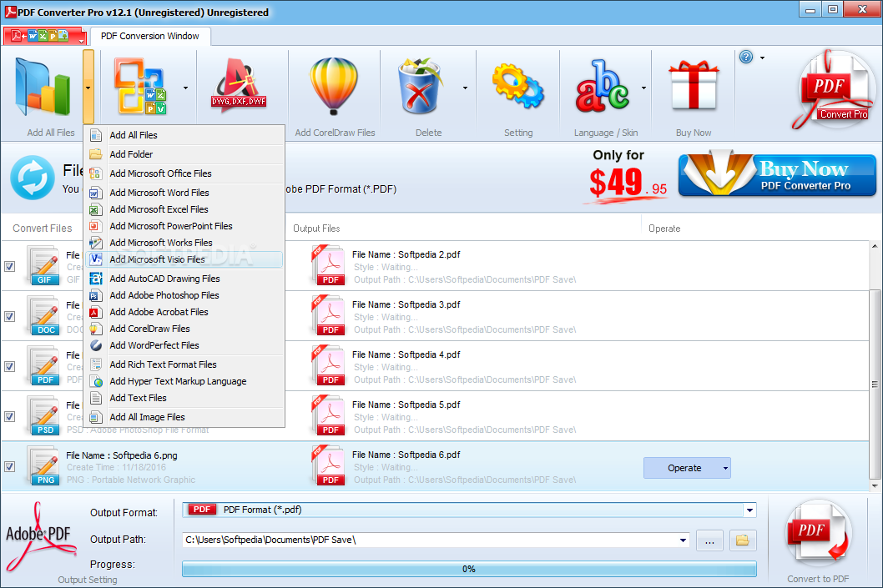Uncheck the PSD file row checkbox
The height and width of the screenshot is (588, 883).
coord(9,416)
